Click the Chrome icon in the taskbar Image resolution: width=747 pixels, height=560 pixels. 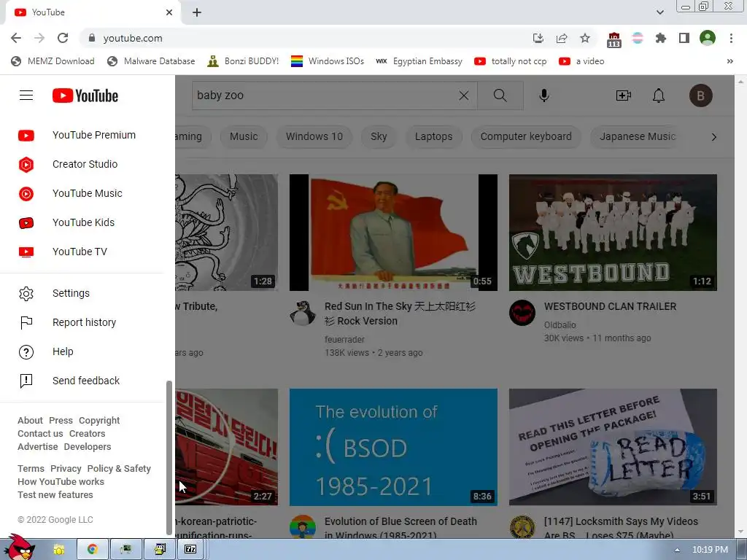click(x=93, y=550)
